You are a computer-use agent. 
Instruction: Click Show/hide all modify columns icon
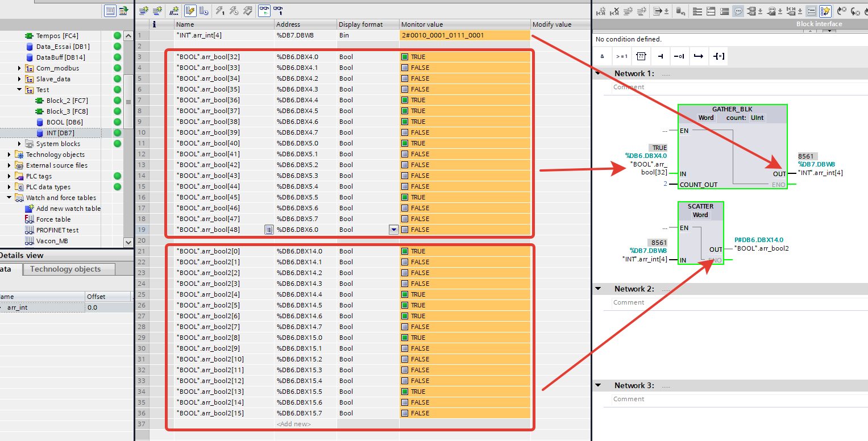(x=190, y=11)
